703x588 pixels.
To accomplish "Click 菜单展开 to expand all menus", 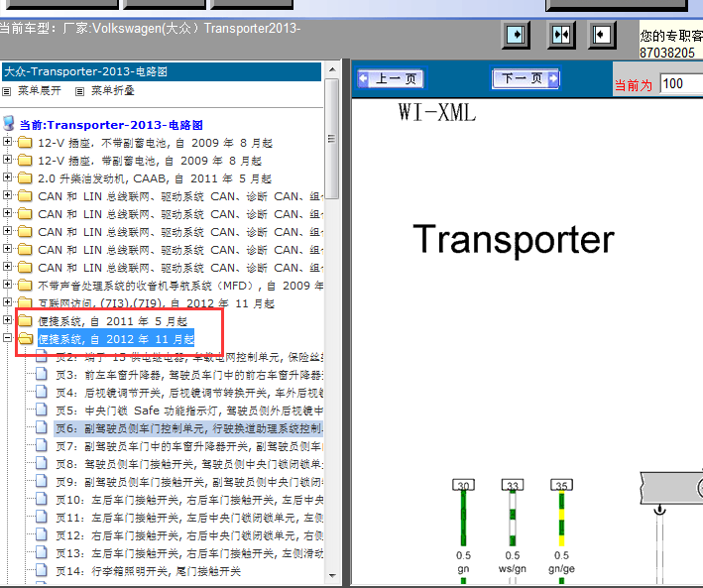I will (40, 91).
